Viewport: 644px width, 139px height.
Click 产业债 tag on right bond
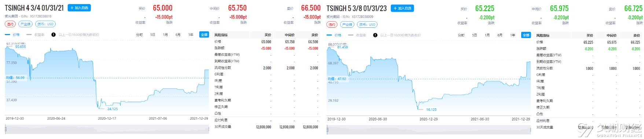pyautogui.click(x=347, y=25)
